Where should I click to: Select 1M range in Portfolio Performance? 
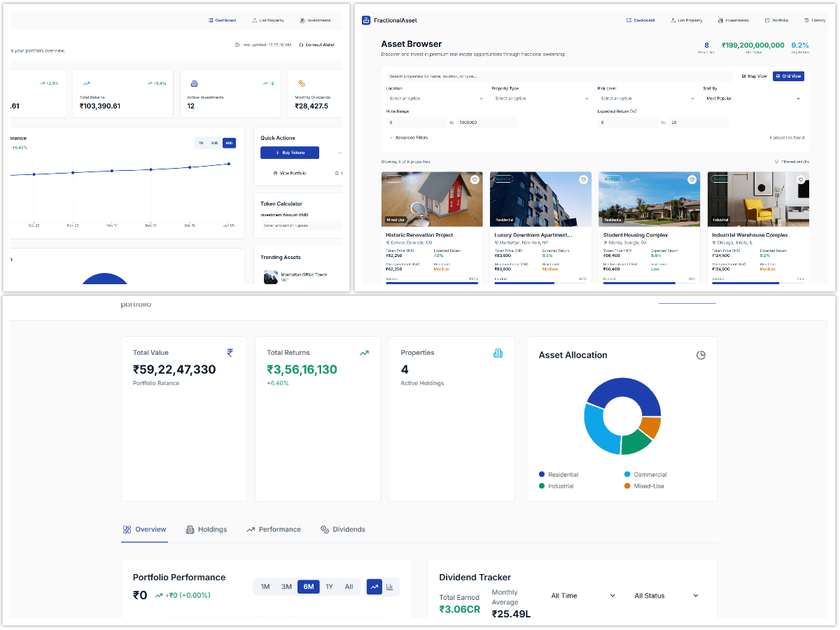(265, 587)
